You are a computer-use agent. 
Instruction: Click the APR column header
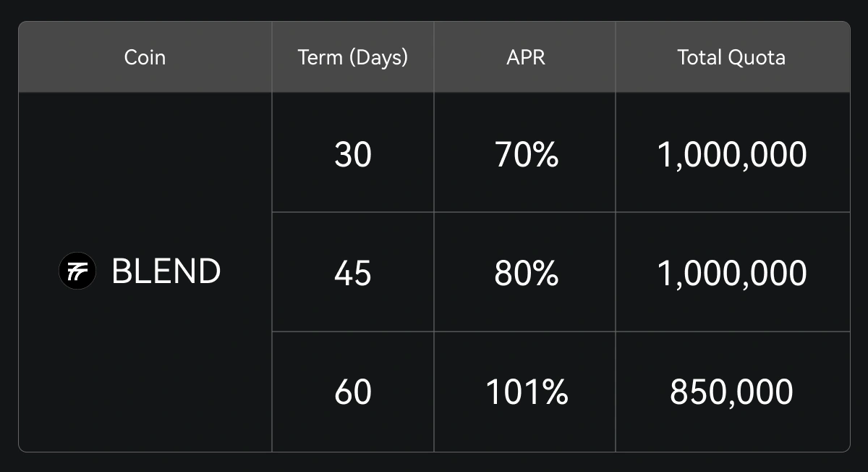525,57
